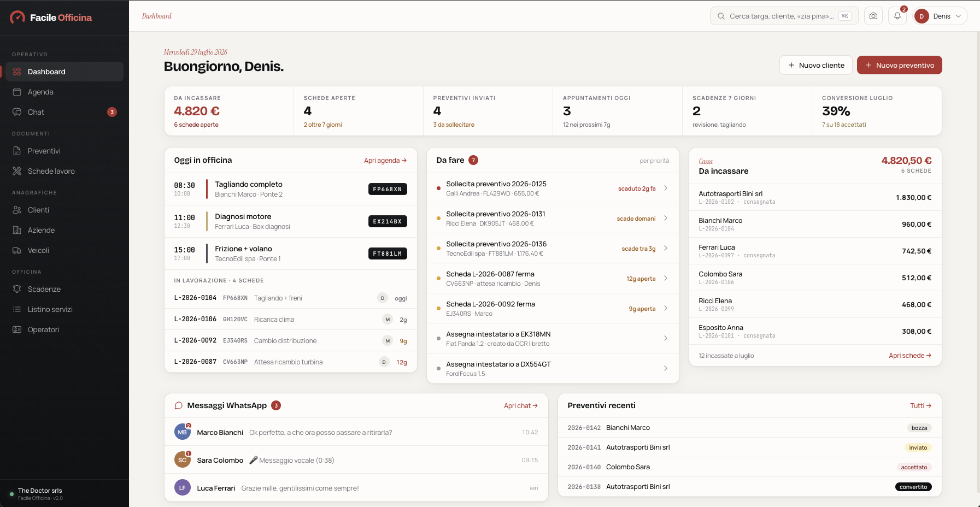Click Luca Ferrari's LF avatar
The image size is (980, 507).
[x=183, y=488]
